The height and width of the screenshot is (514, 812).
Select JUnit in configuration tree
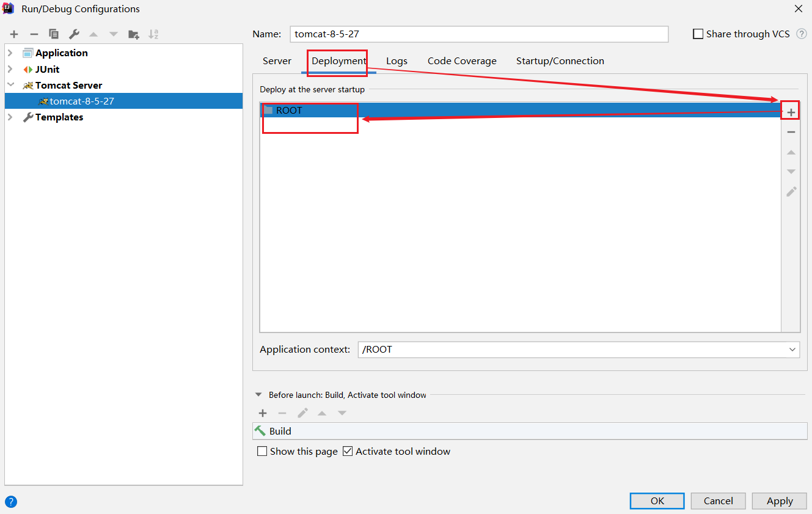click(x=47, y=69)
